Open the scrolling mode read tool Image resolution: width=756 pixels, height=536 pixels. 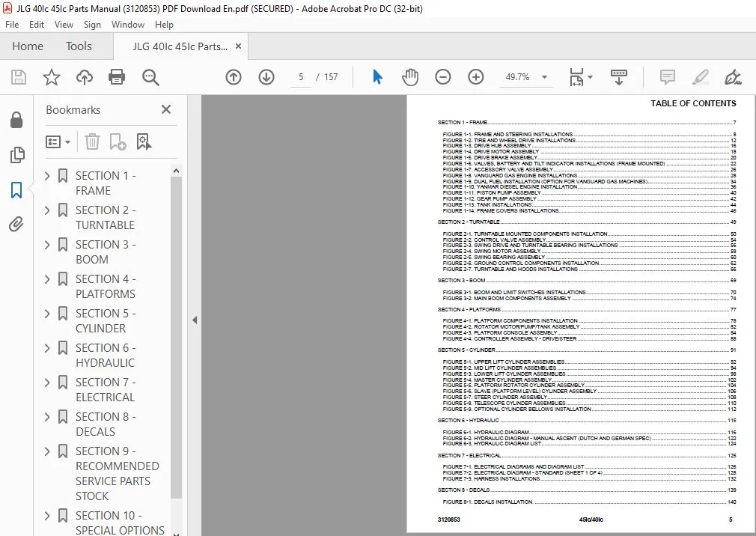pyautogui.click(x=618, y=77)
